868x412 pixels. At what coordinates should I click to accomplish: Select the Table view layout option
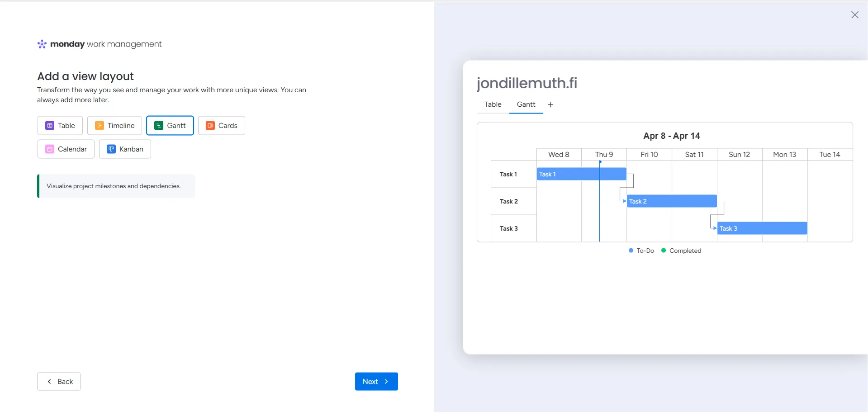60,126
